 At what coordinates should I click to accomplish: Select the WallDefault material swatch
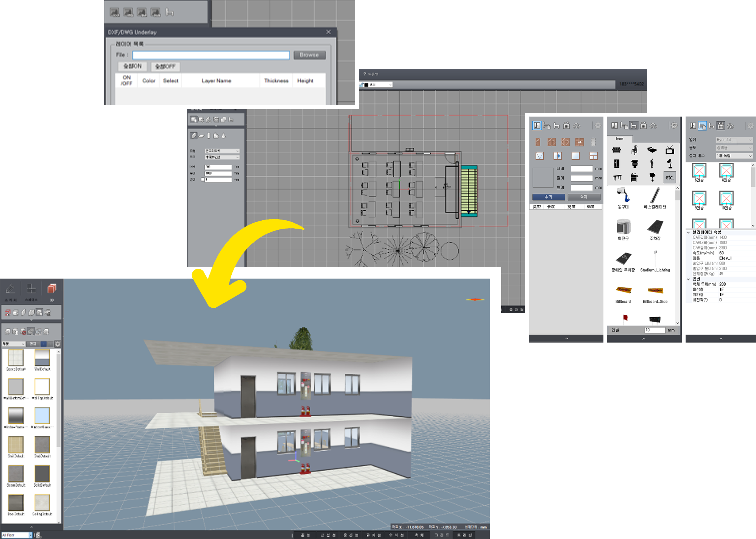point(42,358)
